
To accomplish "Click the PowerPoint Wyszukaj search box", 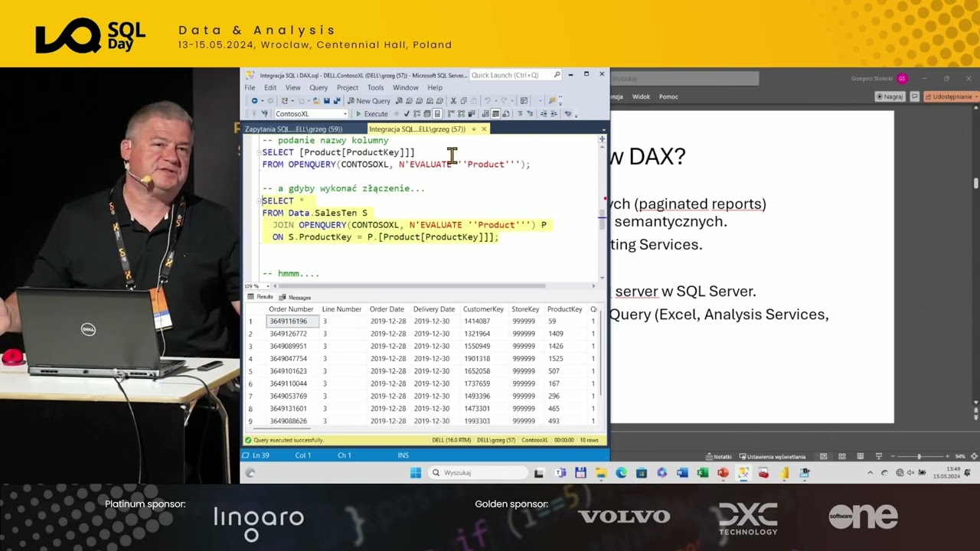I will pyautogui.click(x=684, y=78).
